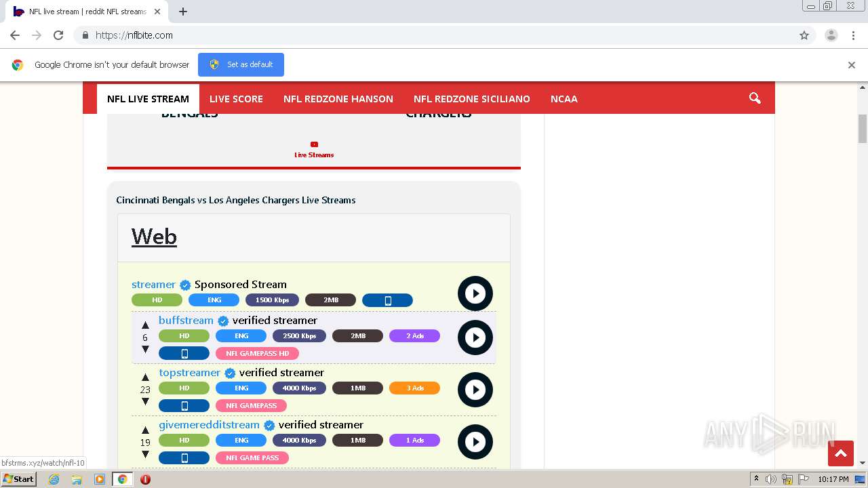Play the streamer Sponsored Stream
Screen dimensions: 868x488
tap(475, 293)
